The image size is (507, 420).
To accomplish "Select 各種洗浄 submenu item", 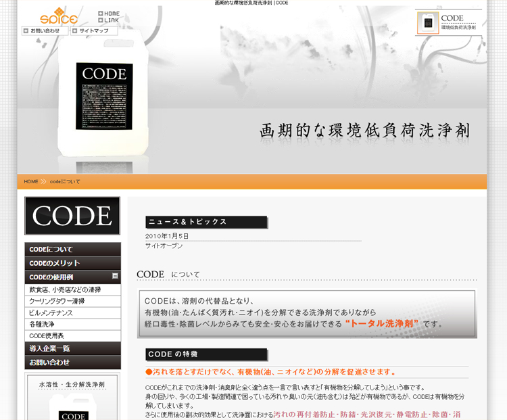I will (x=73, y=324).
